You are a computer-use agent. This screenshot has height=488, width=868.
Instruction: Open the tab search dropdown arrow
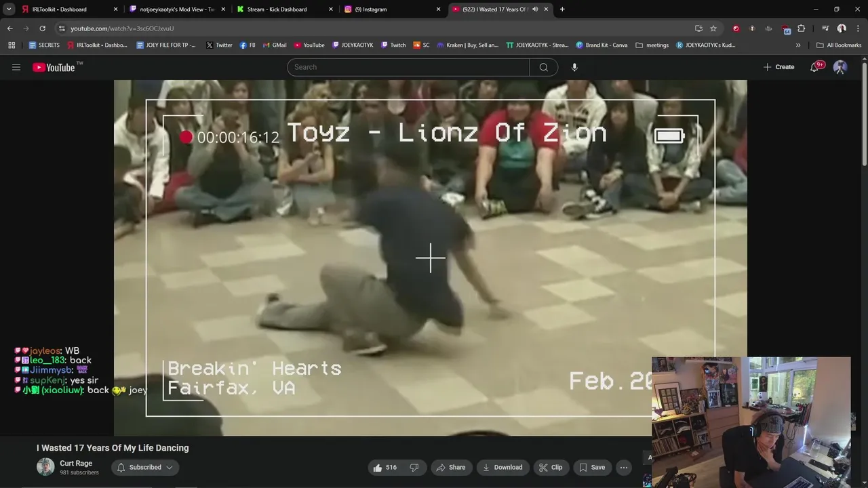(x=9, y=9)
